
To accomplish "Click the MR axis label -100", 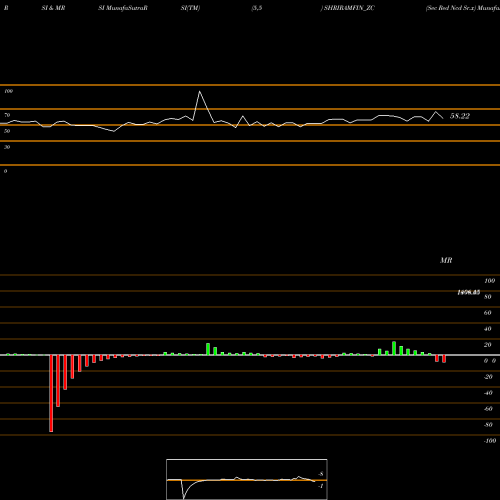I will point(490,441).
